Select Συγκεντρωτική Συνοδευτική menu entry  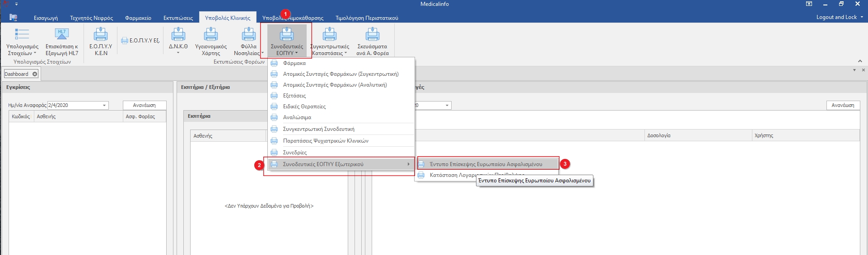click(318, 129)
